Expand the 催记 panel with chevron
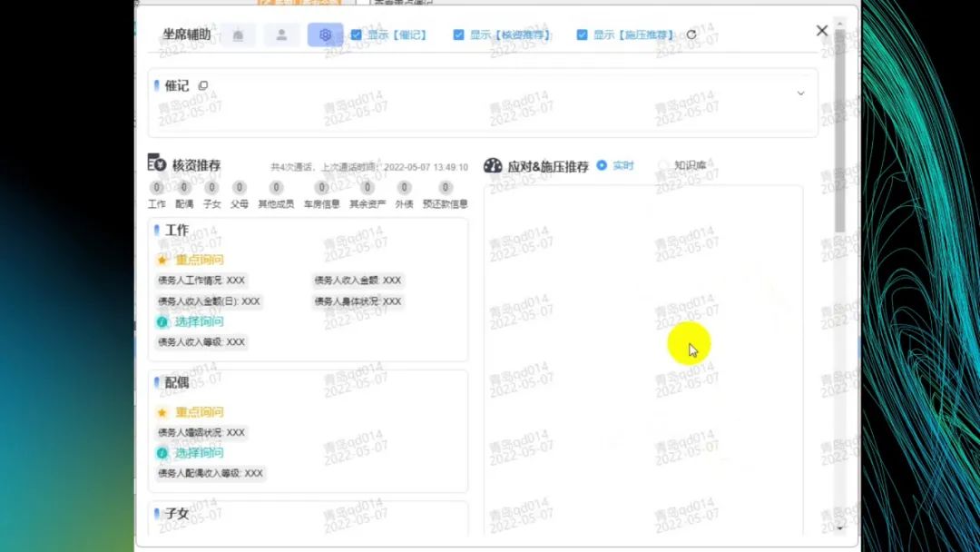Viewport: 980px width, 552px height. click(x=800, y=94)
